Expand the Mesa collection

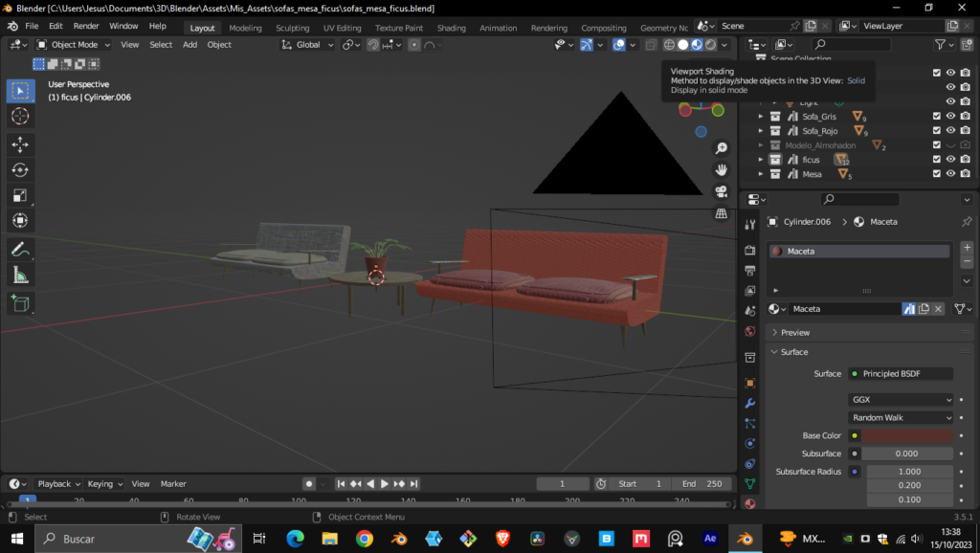(x=761, y=174)
